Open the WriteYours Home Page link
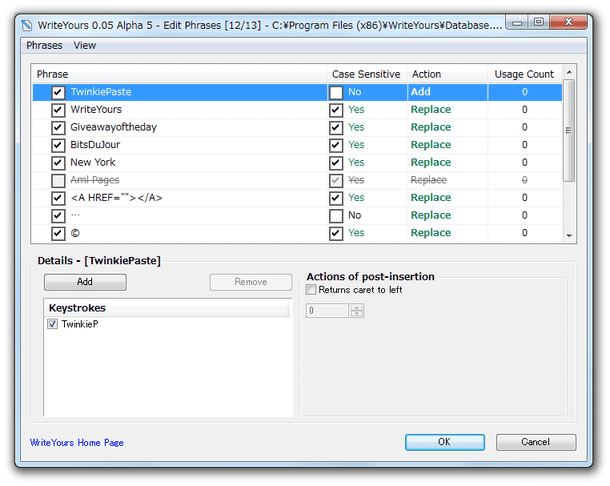The width and height of the screenshot is (610, 486). coord(77,442)
